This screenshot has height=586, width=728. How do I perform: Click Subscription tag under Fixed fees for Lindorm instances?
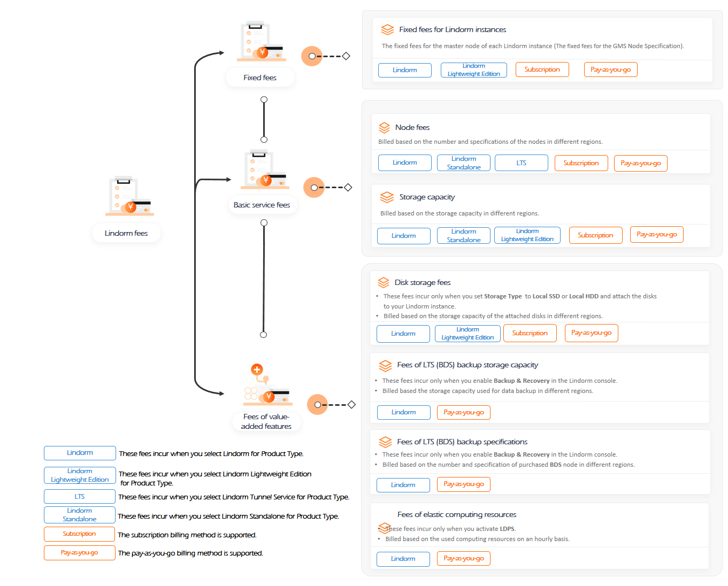pyautogui.click(x=542, y=70)
